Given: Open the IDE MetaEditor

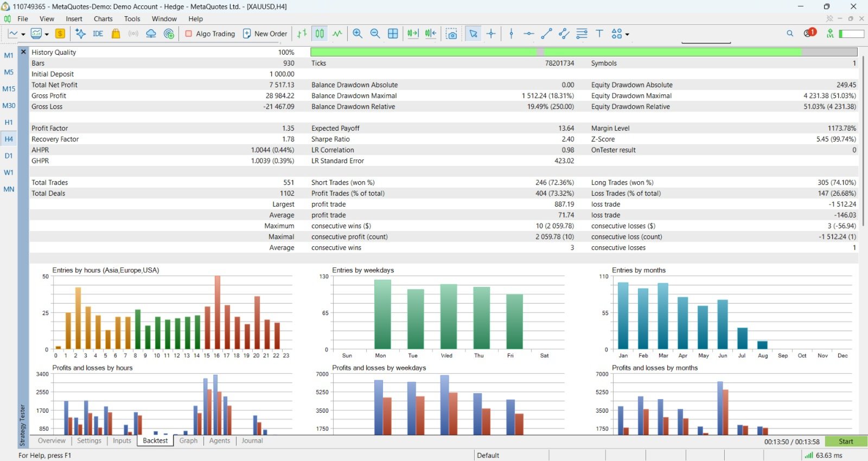Looking at the screenshot, I should [x=98, y=34].
